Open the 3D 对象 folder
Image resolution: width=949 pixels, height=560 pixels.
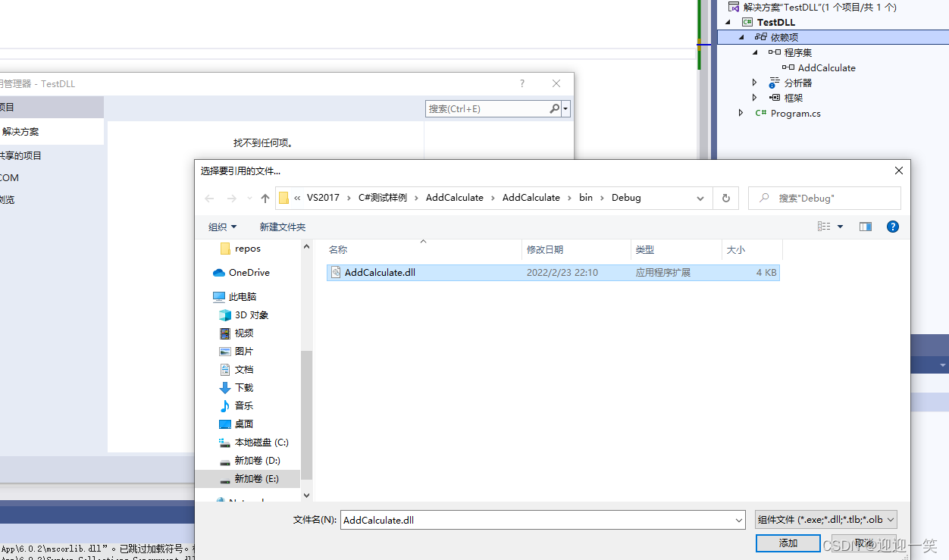[243, 314]
